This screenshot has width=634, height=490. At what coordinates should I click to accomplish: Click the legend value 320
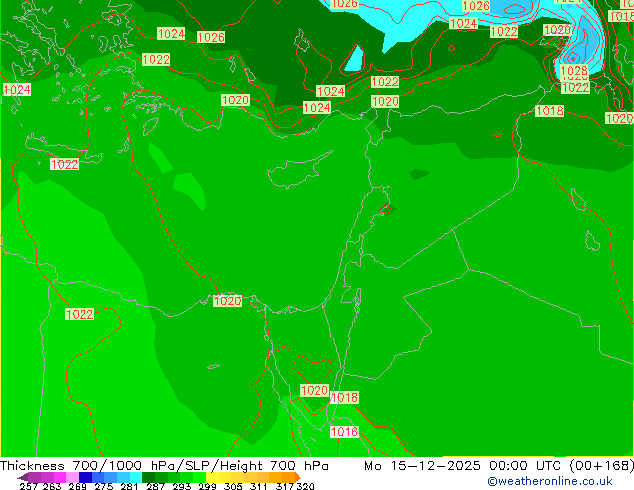(x=305, y=486)
